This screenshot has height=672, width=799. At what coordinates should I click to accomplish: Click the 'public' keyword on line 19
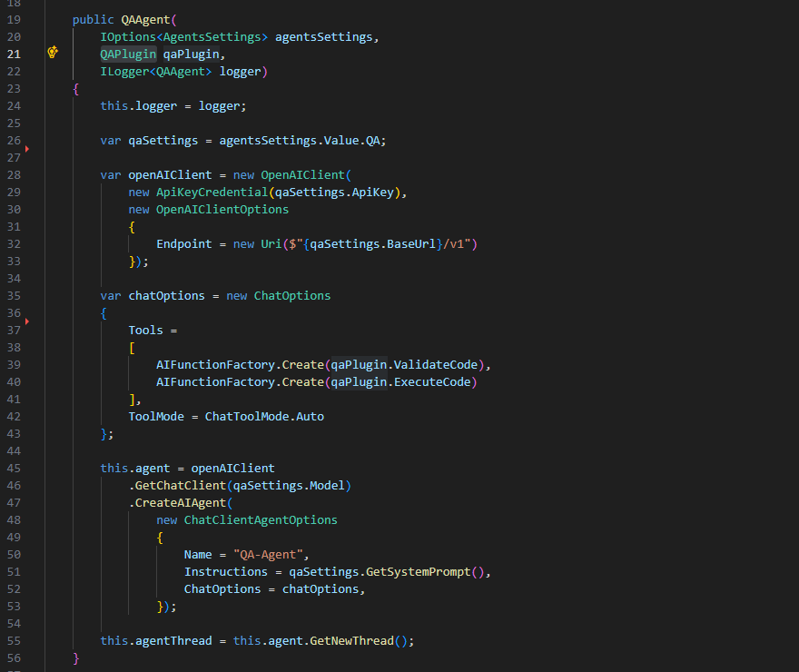point(93,20)
